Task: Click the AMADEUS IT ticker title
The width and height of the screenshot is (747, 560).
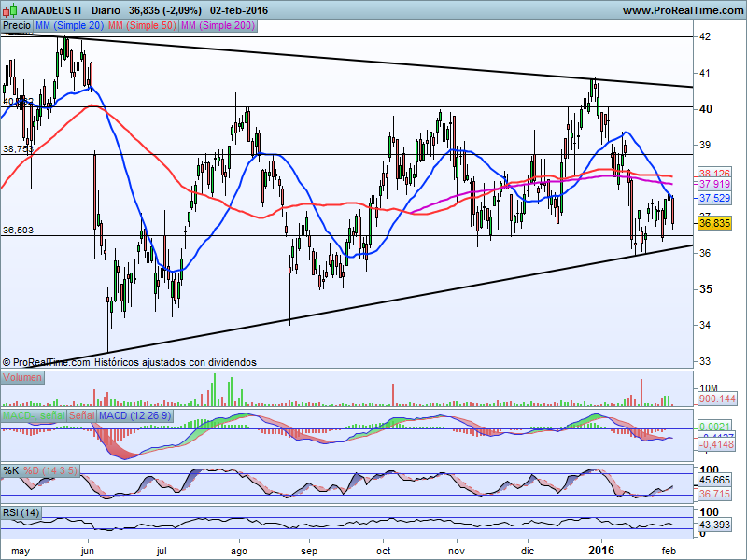Action: click(52, 10)
